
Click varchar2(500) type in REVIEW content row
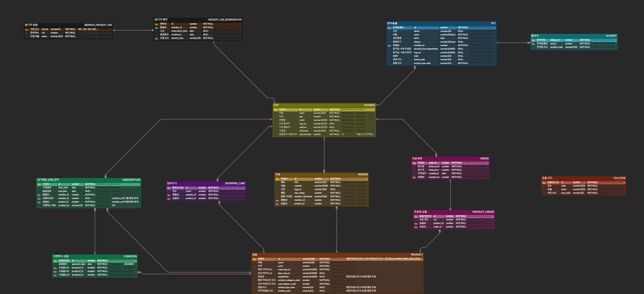(321, 186)
